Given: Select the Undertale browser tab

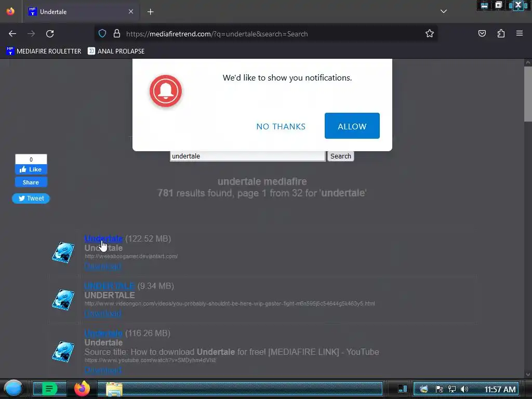Looking at the screenshot, I should click(x=81, y=11).
